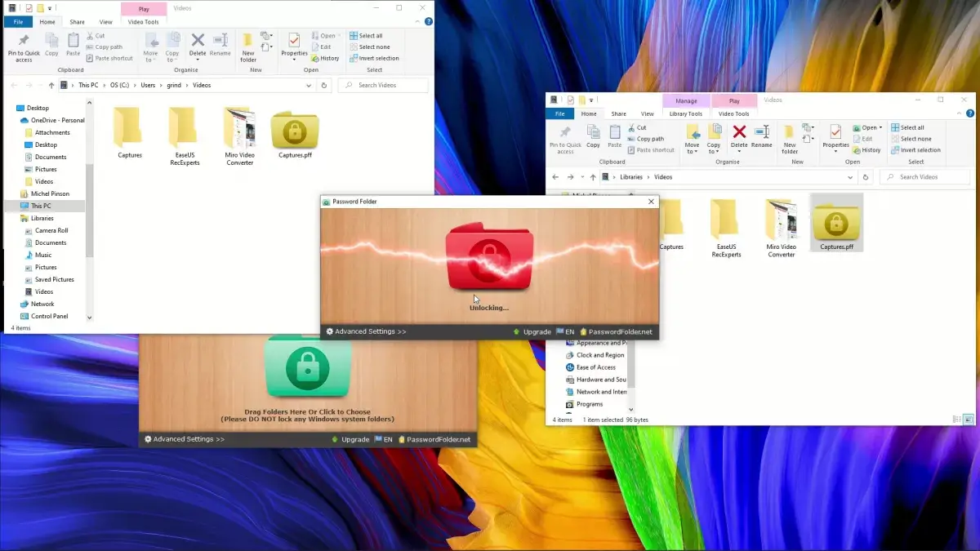Open Manage tab in right Explorer window
The width and height of the screenshot is (980, 551).
click(686, 101)
